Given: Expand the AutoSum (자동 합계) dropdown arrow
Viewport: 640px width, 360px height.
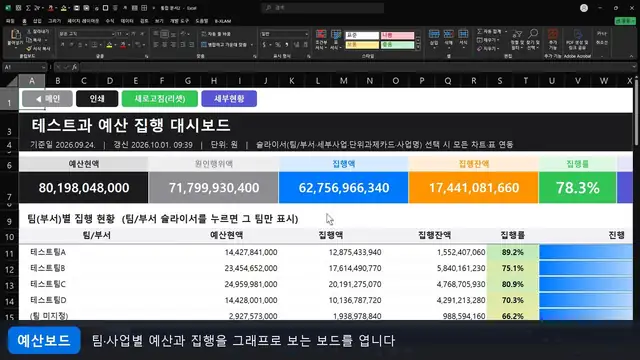Looking at the screenshot, I should click(506, 31).
